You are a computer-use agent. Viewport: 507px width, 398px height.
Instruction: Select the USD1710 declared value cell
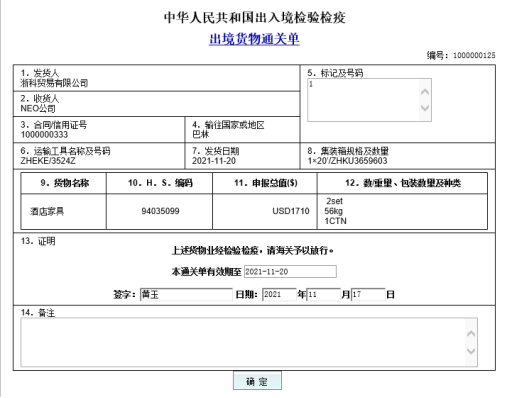tap(265, 211)
